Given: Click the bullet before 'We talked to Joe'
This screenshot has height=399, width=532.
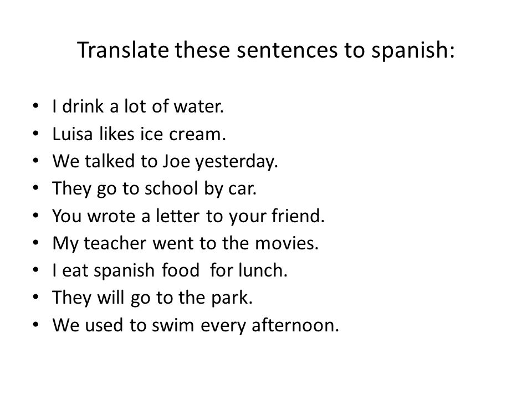Looking at the screenshot, I should (36, 161).
